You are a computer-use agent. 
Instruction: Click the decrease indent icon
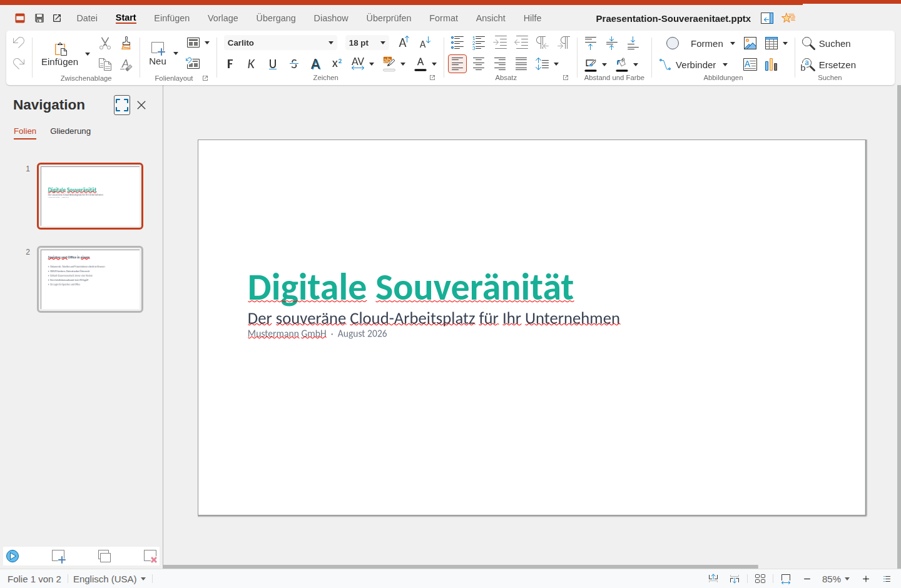[x=521, y=43]
